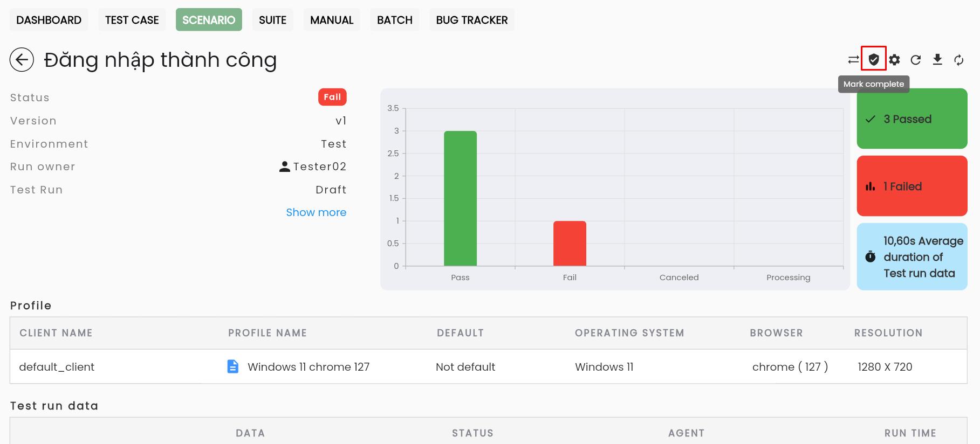Click the CLIENT NAME column header
The height and width of the screenshot is (444, 980).
(x=56, y=333)
